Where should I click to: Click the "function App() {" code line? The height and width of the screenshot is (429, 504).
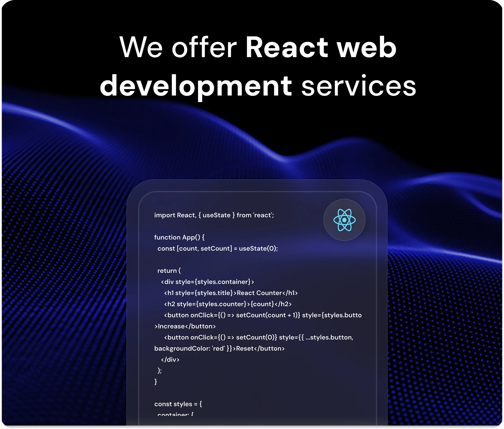[179, 237]
